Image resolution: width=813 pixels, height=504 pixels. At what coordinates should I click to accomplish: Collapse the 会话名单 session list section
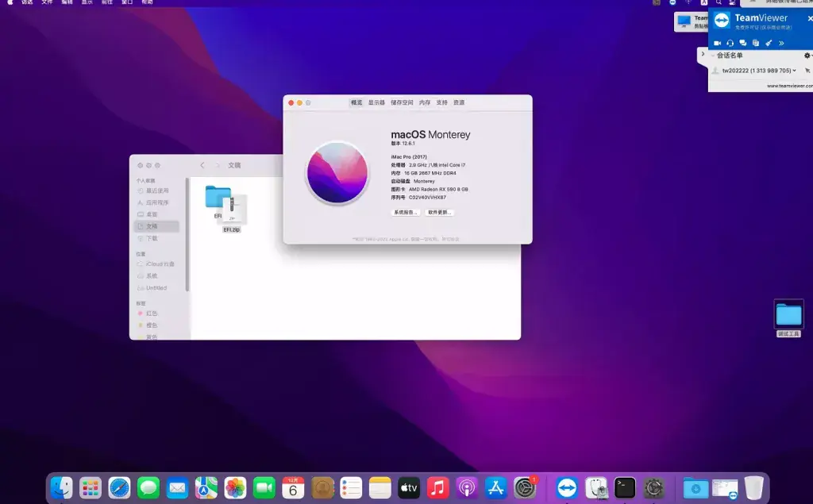point(713,56)
